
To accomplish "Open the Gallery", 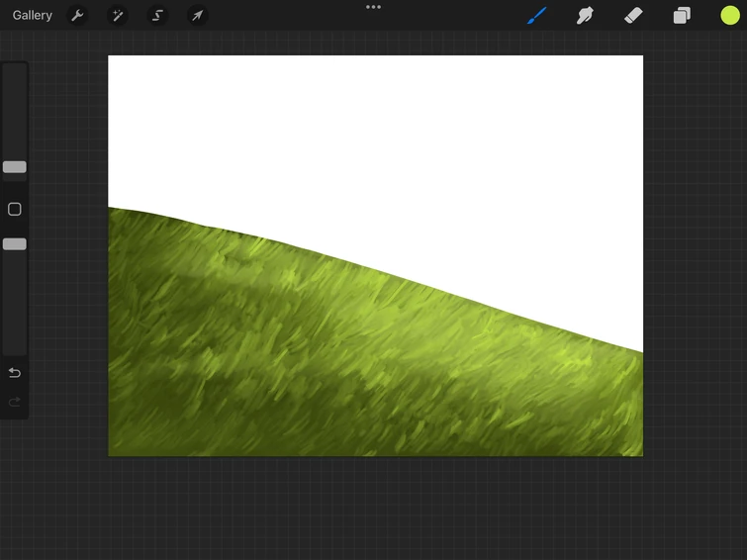I will (x=32, y=15).
